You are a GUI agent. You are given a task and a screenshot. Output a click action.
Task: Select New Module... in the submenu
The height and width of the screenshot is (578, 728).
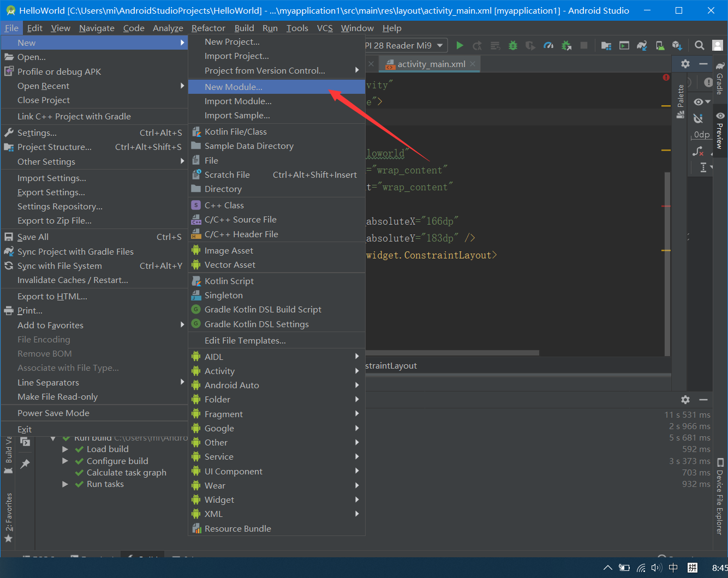(x=277, y=87)
